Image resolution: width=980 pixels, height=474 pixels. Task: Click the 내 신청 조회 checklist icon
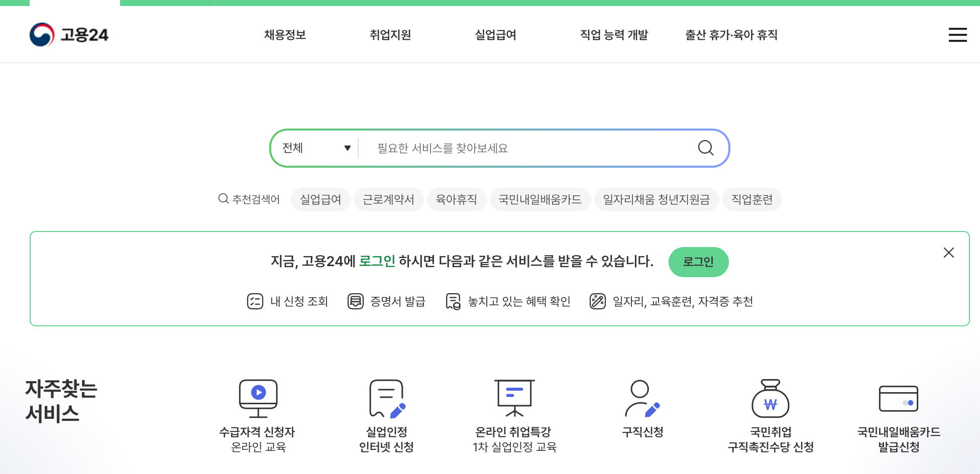255,301
